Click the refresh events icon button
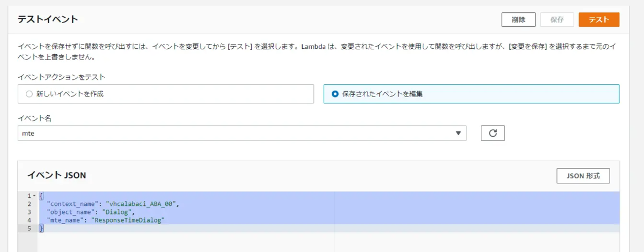 point(493,133)
